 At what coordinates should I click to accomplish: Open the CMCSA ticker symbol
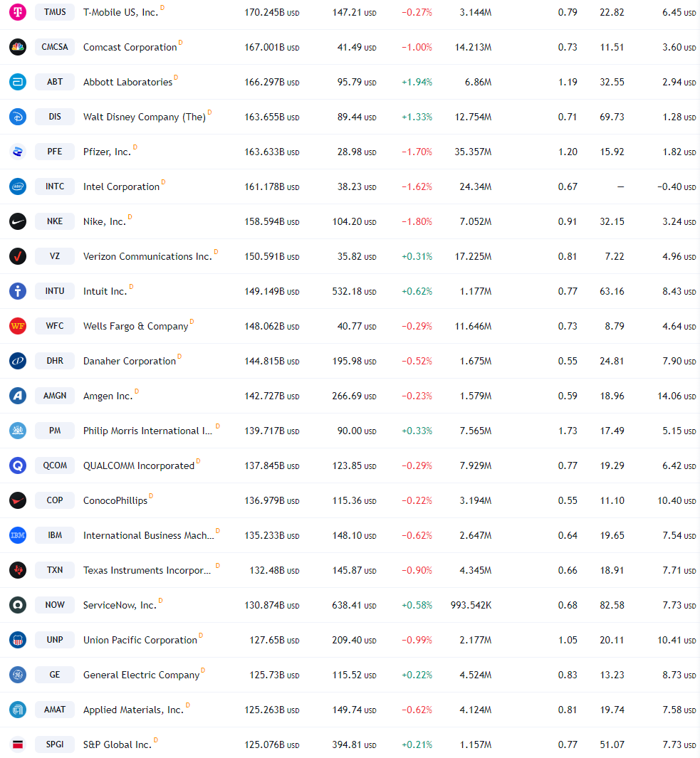click(x=55, y=47)
